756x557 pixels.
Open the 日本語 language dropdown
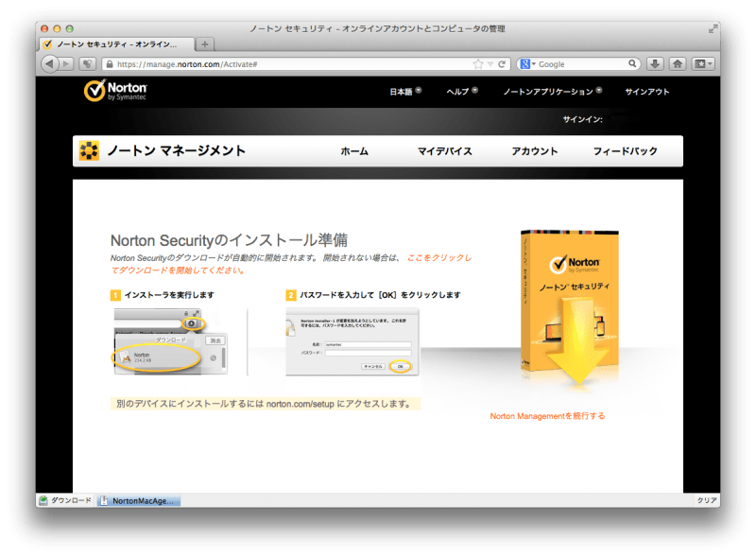tap(405, 91)
